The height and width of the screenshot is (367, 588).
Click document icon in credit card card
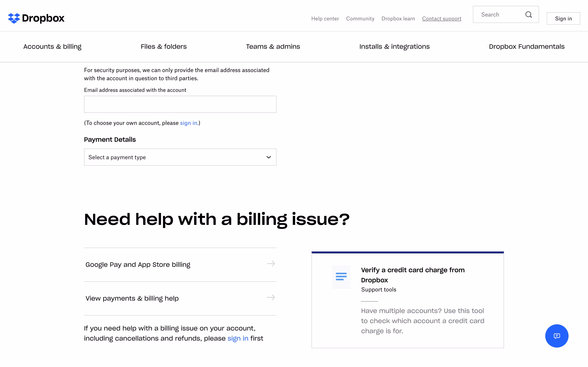pos(341,277)
